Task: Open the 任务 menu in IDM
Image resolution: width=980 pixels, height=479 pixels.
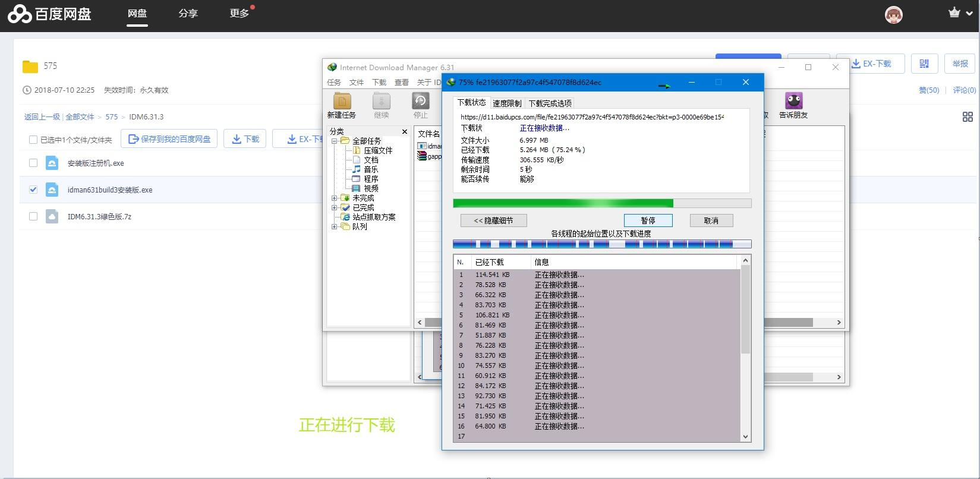Action: click(x=334, y=82)
